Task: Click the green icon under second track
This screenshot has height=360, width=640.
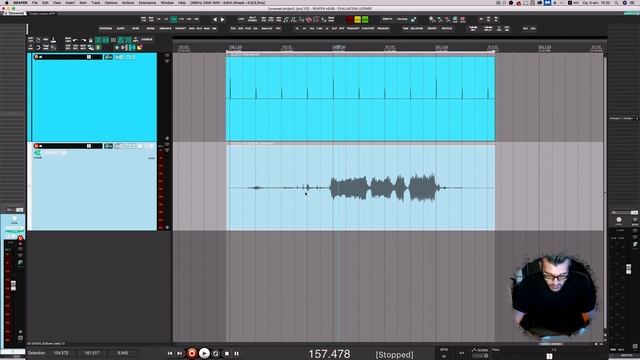Action: [x=38, y=153]
